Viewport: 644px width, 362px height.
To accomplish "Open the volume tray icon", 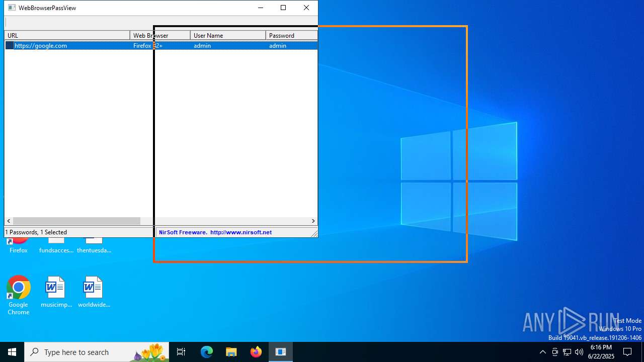I will pyautogui.click(x=579, y=352).
